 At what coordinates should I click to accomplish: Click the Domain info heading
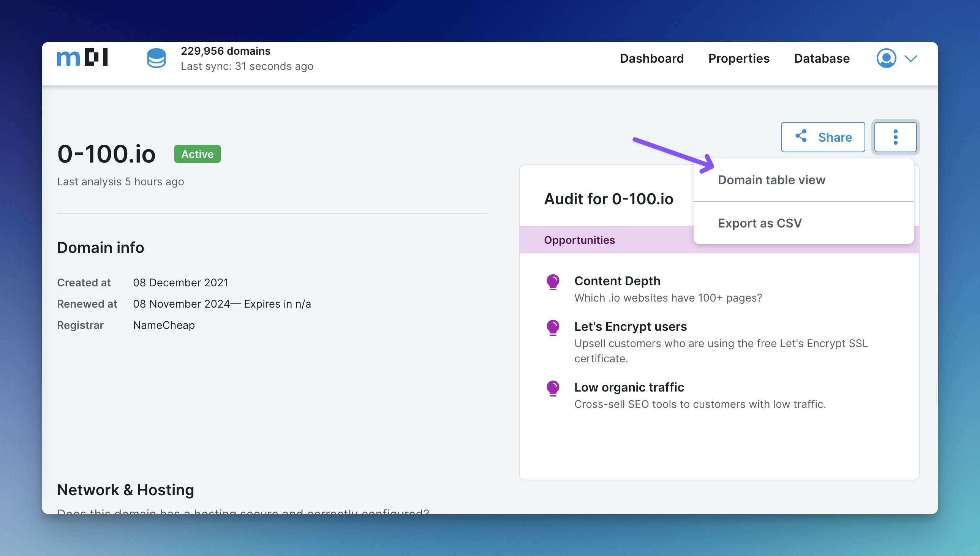click(x=100, y=248)
